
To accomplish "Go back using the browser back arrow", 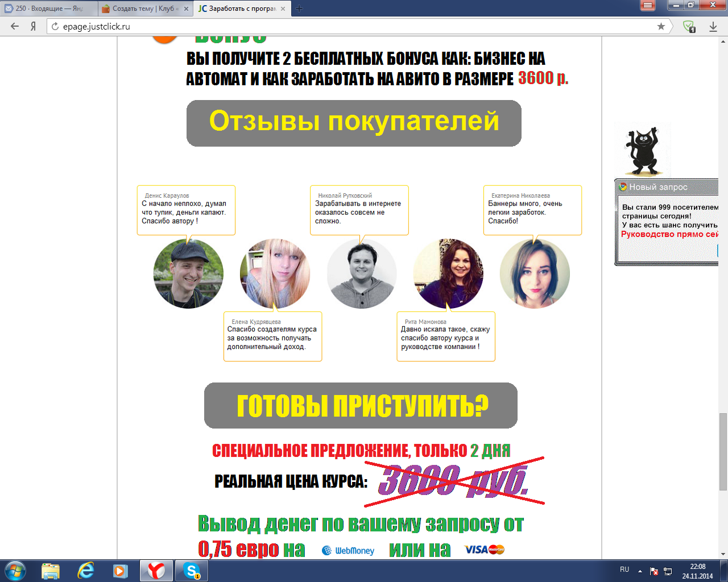I will click(x=15, y=26).
